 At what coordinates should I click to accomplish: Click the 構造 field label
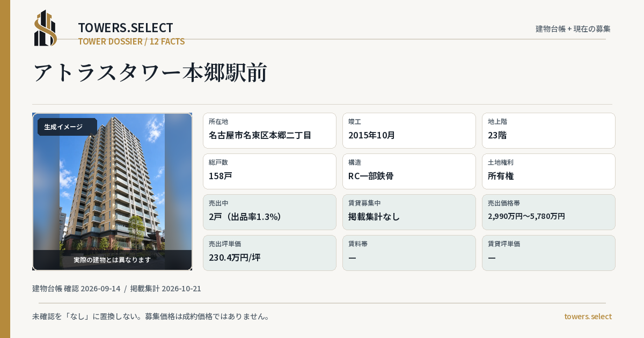pyautogui.click(x=355, y=163)
